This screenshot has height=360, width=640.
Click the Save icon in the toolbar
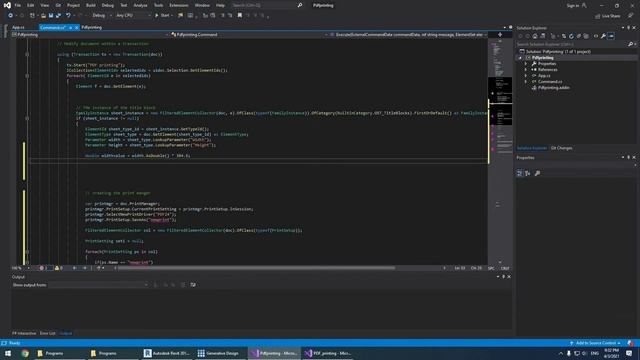[x=51, y=16]
